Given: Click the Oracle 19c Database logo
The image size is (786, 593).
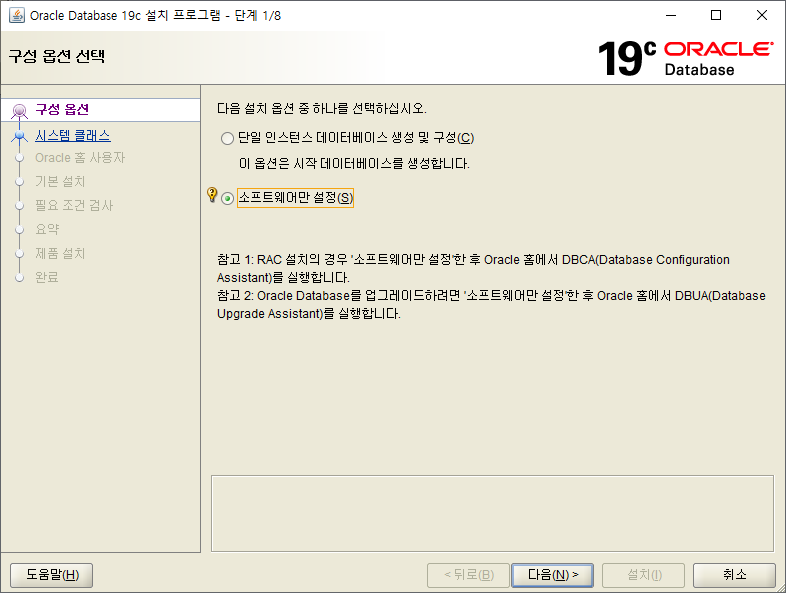Looking at the screenshot, I should click(685, 58).
